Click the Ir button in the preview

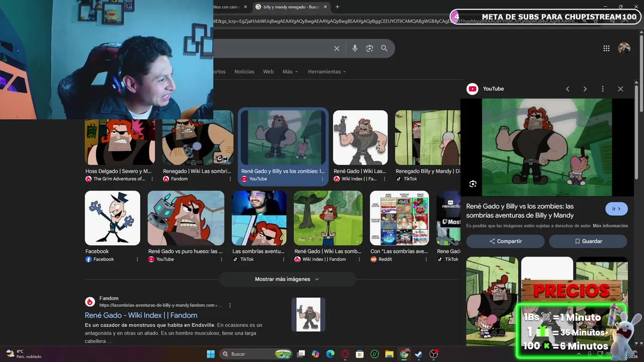pos(616,209)
